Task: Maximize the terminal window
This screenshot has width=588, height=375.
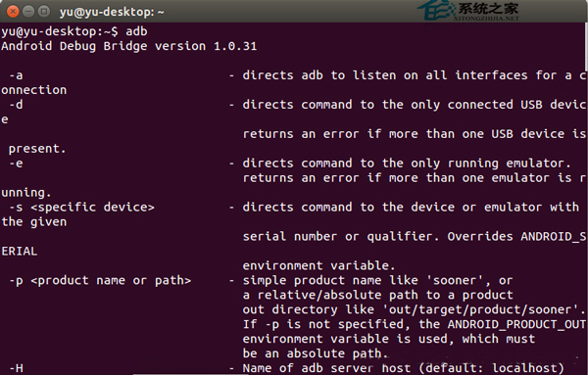Action: pyautogui.click(x=44, y=12)
